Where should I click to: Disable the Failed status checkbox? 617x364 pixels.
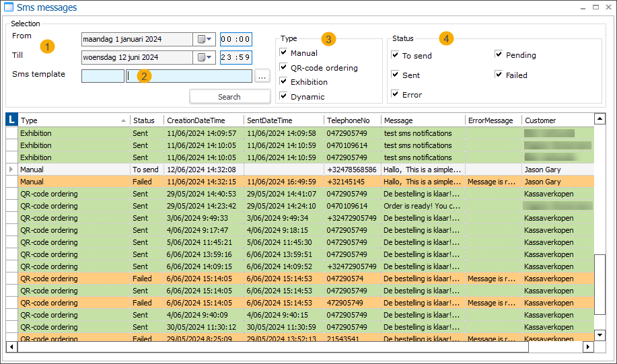click(x=499, y=75)
